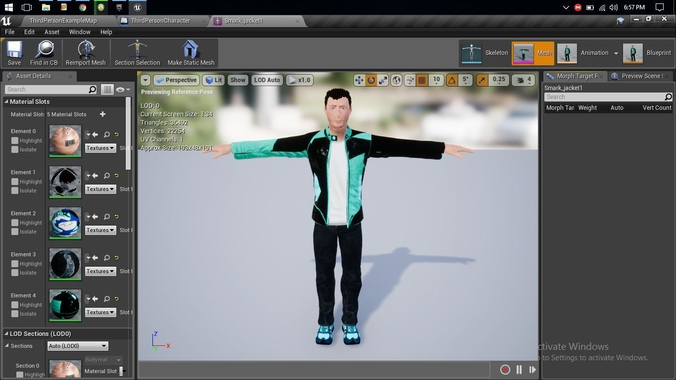Viewport: 676px width, 380px height.
Task: Click the LOD Auto button
Action: [267, 80]
